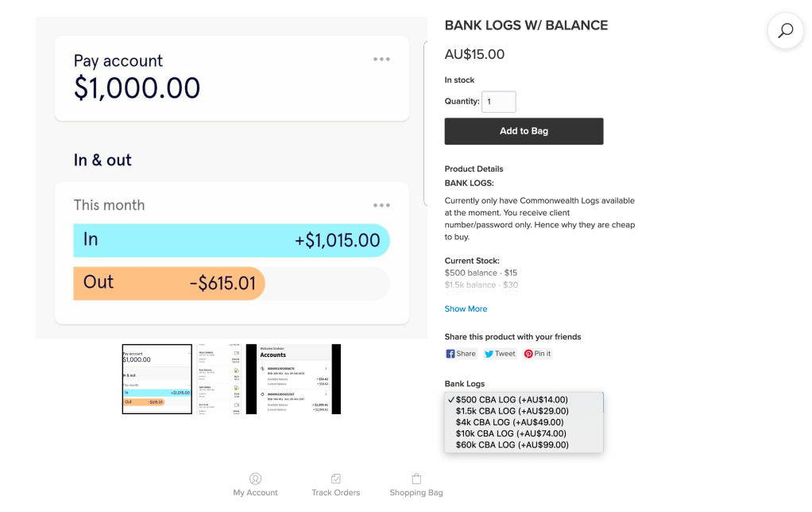Viewport: 812px width, 512px height.
Task: Pick the $10k CBA LOG option
Action: tap(510, 433)
